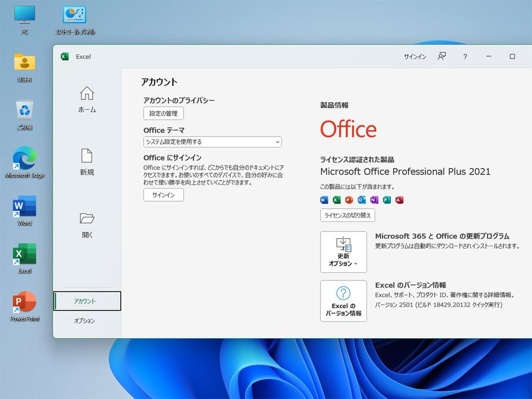
Task: Click the Microsoft Office Professional Plus 2021 text
Action: [405, 172]
